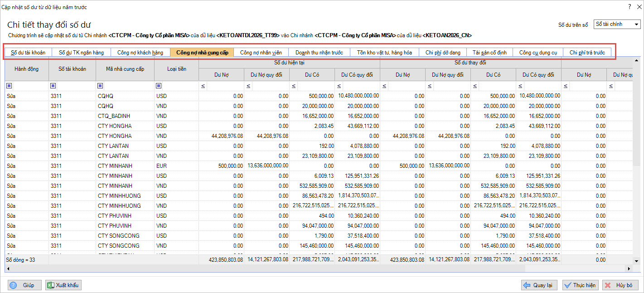
Task: Click the filter icon under Mã nhà cung cấp
Action: (100, 86)
